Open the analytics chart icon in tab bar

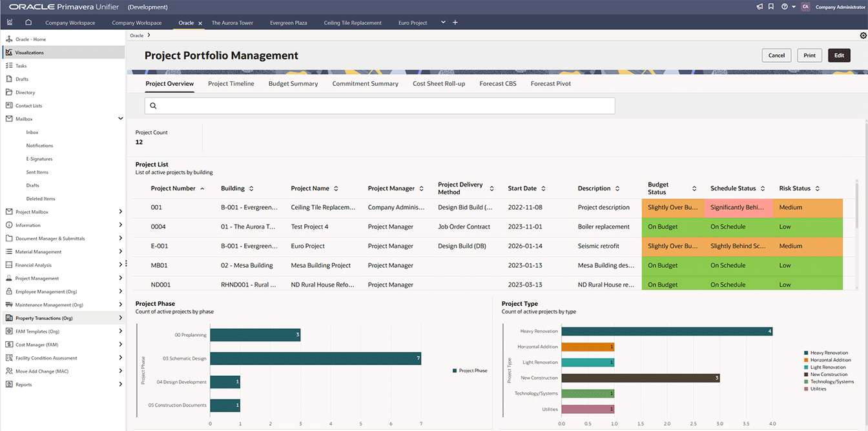pyautogui.click(x=10, y=23)
